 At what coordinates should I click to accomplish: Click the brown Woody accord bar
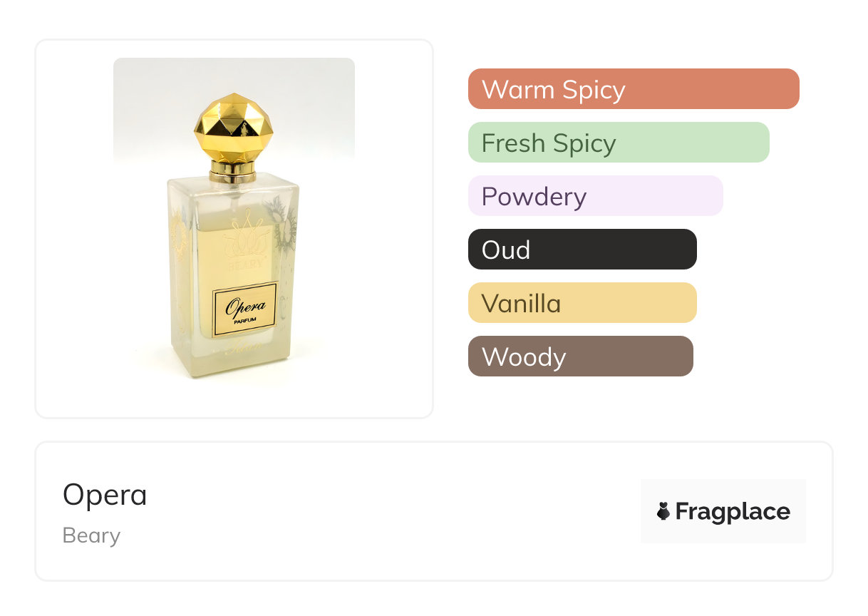click(580, 356)
